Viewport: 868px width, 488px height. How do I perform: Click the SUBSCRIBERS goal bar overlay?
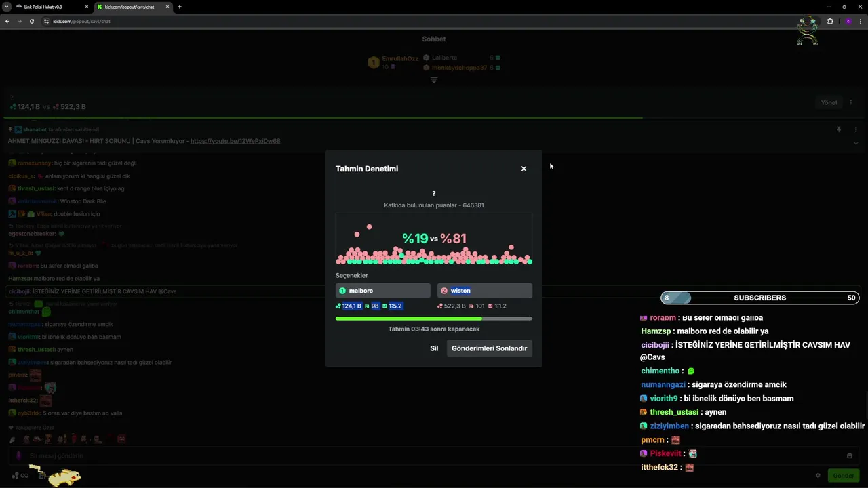[x=760, y=298]
